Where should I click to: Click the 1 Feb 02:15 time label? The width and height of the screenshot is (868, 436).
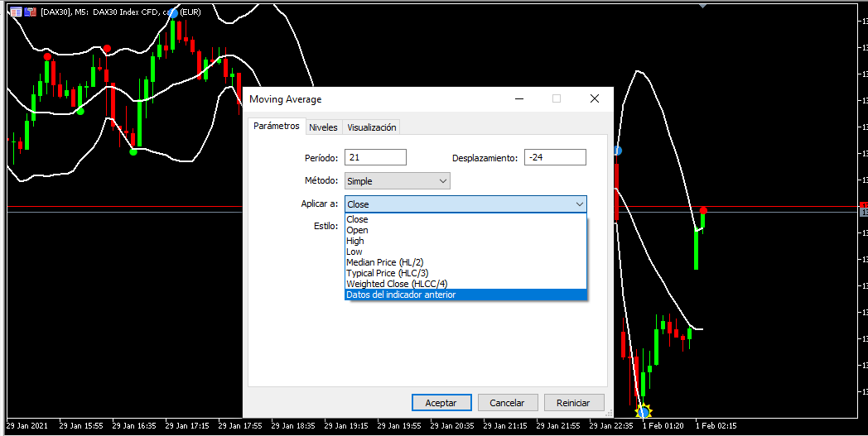click(716, 425)
